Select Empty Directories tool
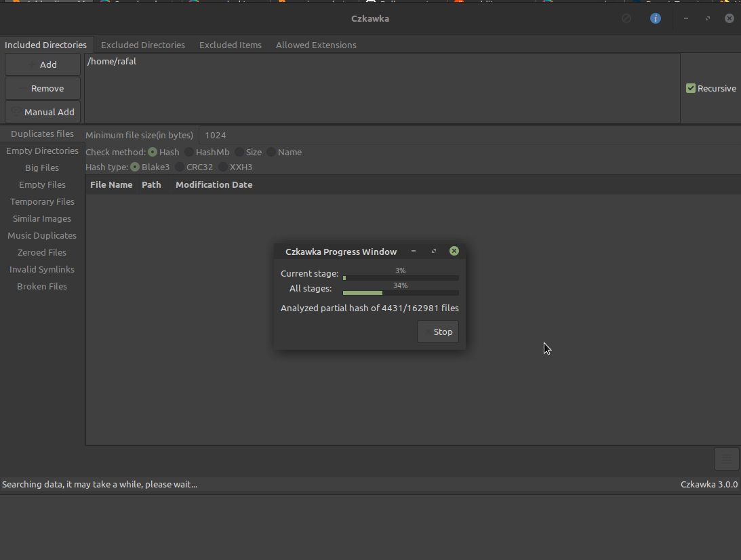 pos(43,151)
